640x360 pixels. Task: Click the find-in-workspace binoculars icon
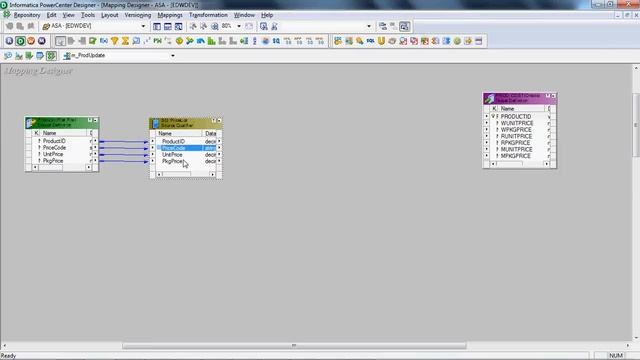pos(264,26)
